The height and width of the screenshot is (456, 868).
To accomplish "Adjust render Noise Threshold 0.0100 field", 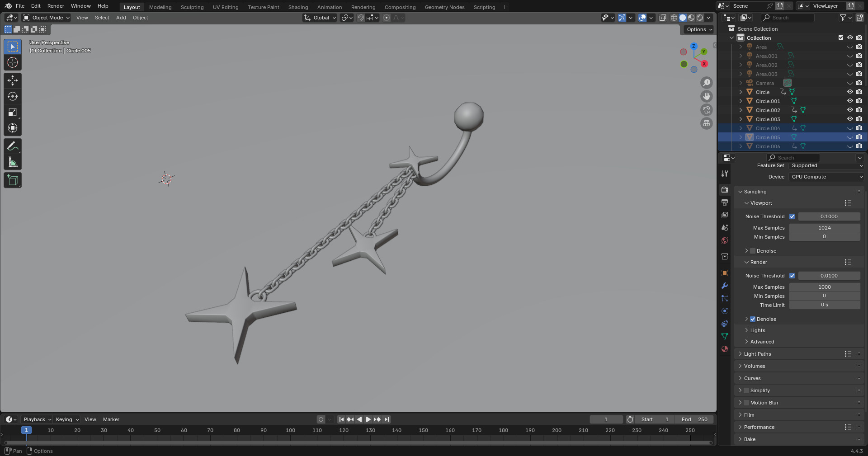I will click(x=829, y=276).
